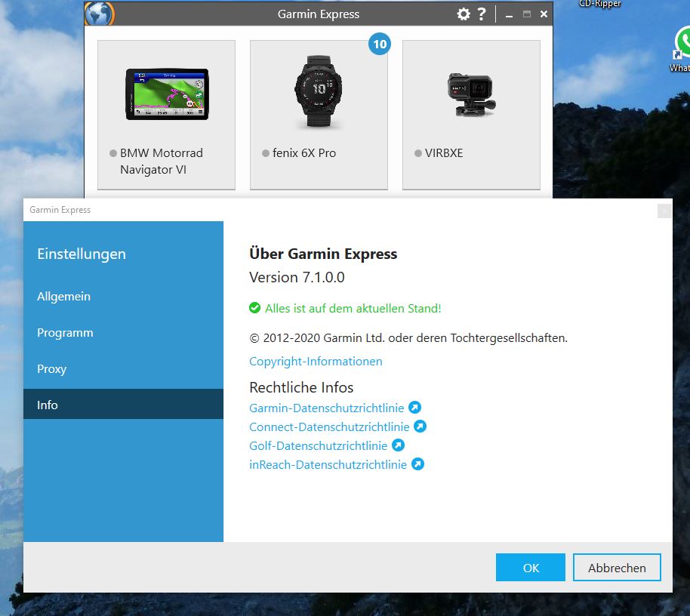Open external link icon next to Garmin-Datenschutzrichtlinie
The height and width of the screenshot is (616, 690).
(x=414, y=408)
